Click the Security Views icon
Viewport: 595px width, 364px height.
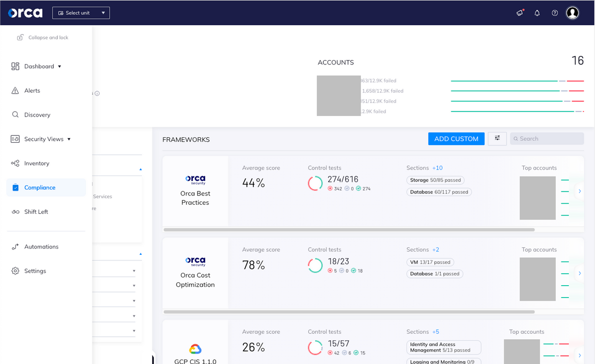15,139
